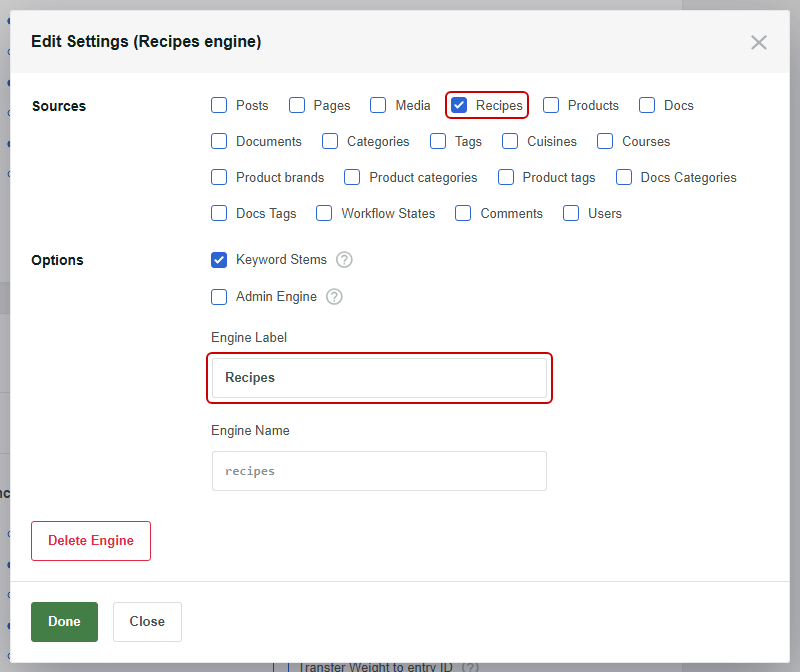The width and height of the screenshot is (800, 672).
Task: Select the Engine Label caption text
Action: pyautogui.click(x=249, y=337)
